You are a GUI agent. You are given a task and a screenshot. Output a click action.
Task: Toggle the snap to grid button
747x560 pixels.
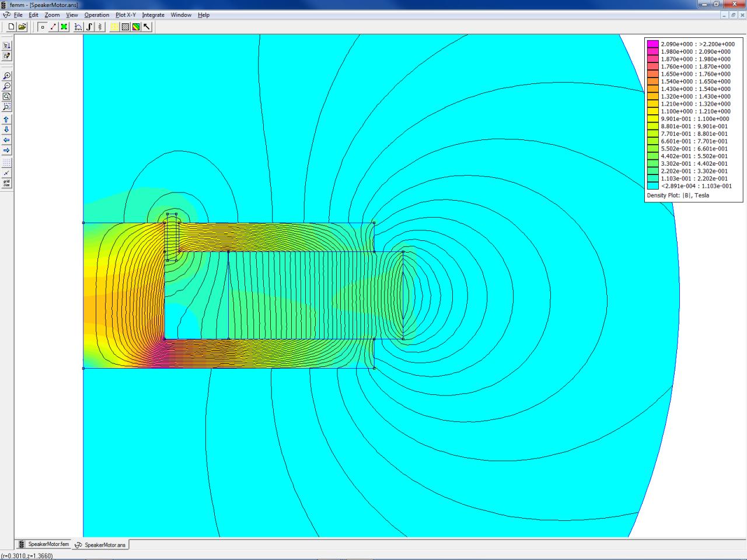click(6, 173)
